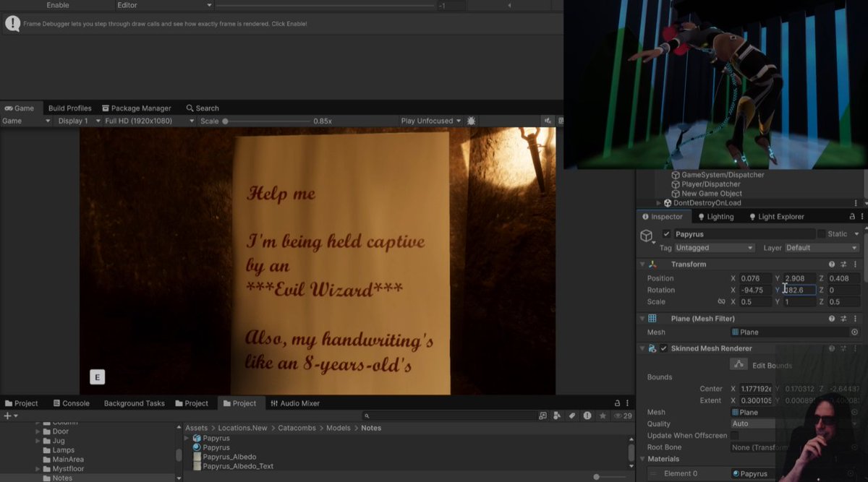
Task: Open DontDestroyOnLoad scene options menu
Action: 856,203
